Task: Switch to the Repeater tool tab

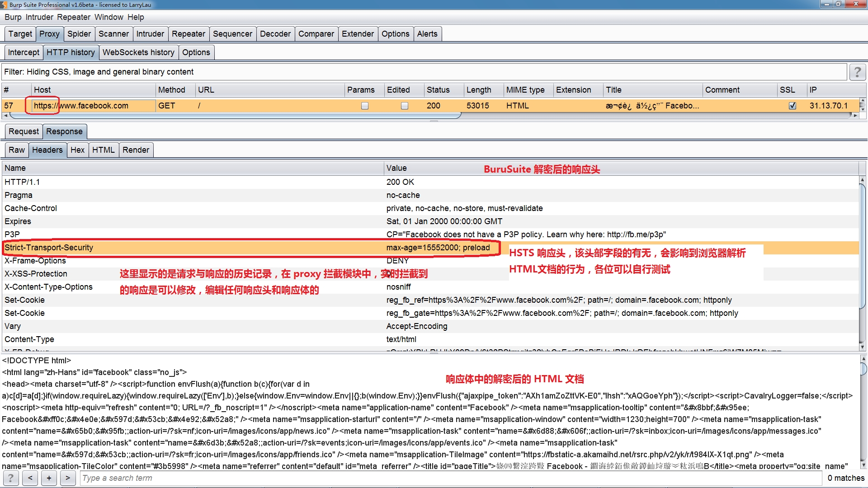Action: pyautogui.click(x=188, y=34)
